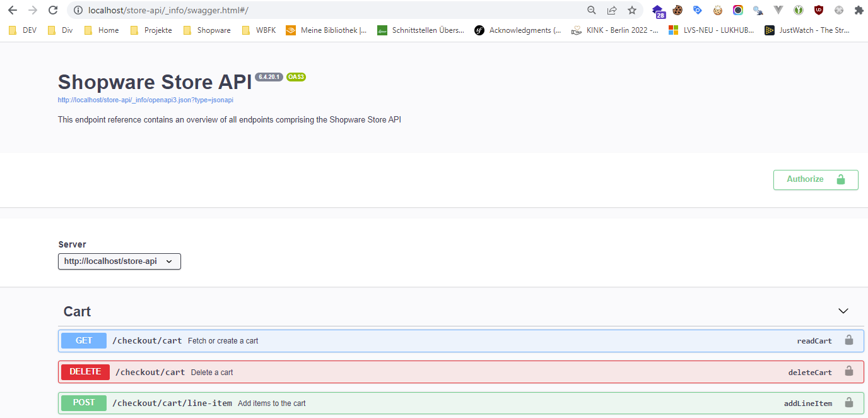
Task: Open the Div bookmarks folder
Action: [59, 30]
